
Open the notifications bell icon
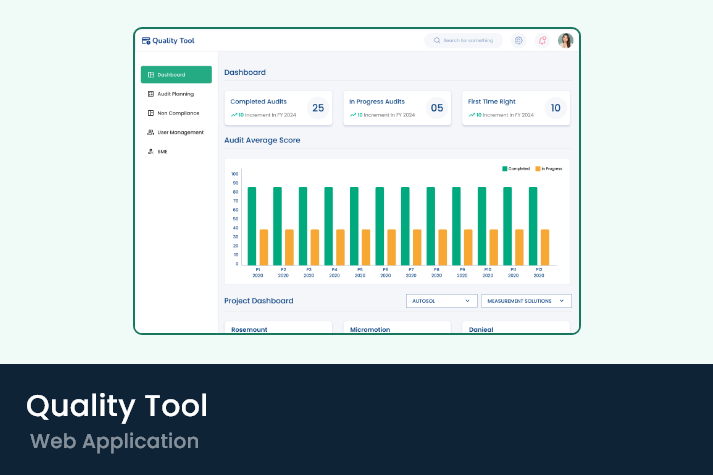coord(542,41)
